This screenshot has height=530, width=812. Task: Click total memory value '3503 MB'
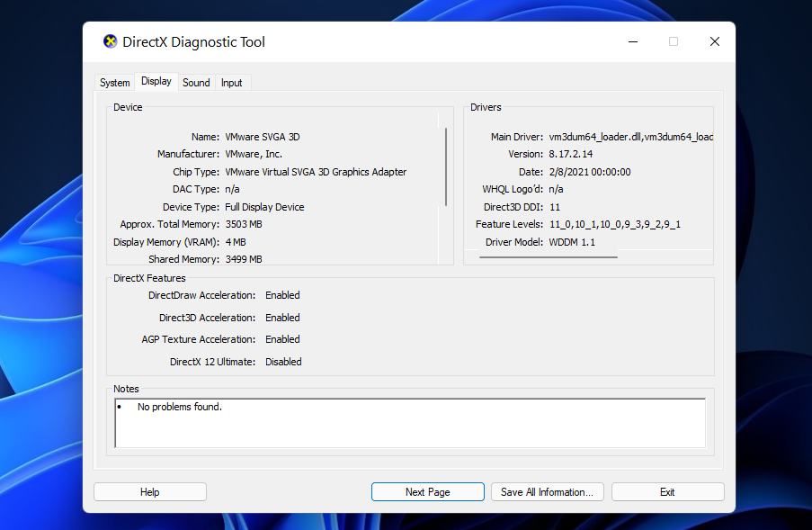(x=244, y=224)
